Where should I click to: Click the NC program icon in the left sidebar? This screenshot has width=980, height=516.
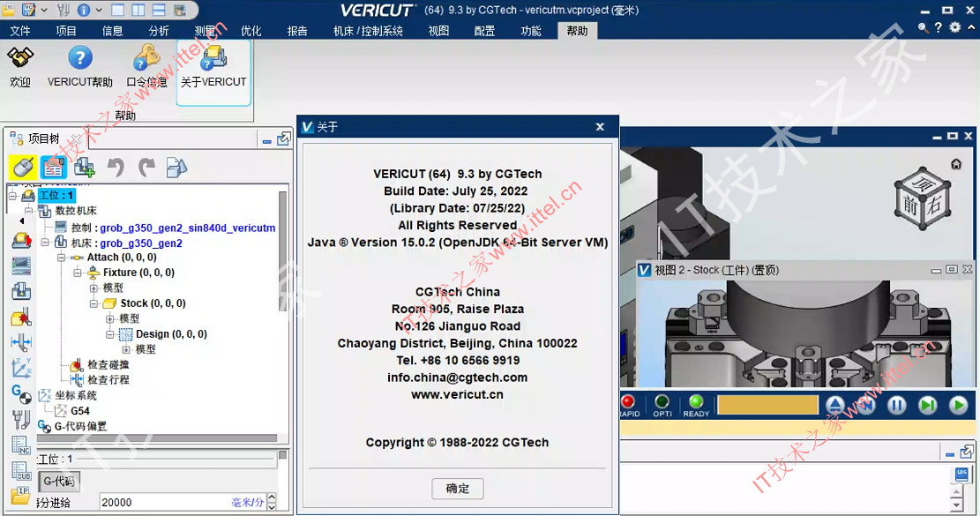pyautogui.click(x=21, y=445)
